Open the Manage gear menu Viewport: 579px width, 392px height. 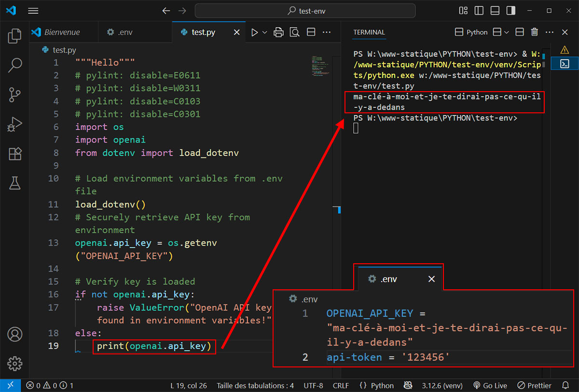click(15, 363)
